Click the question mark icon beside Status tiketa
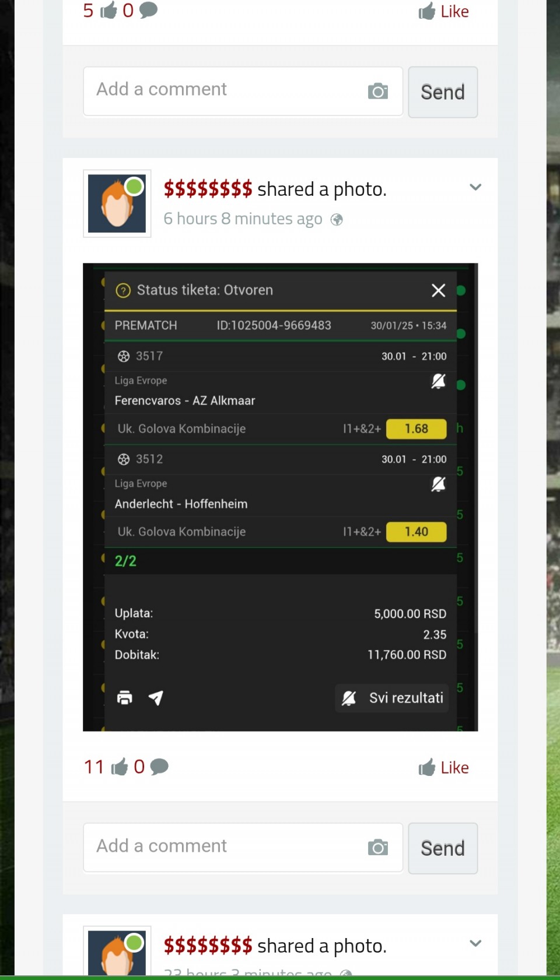The height and width of the screenshot is (980, 560). [x=123, y=290]
